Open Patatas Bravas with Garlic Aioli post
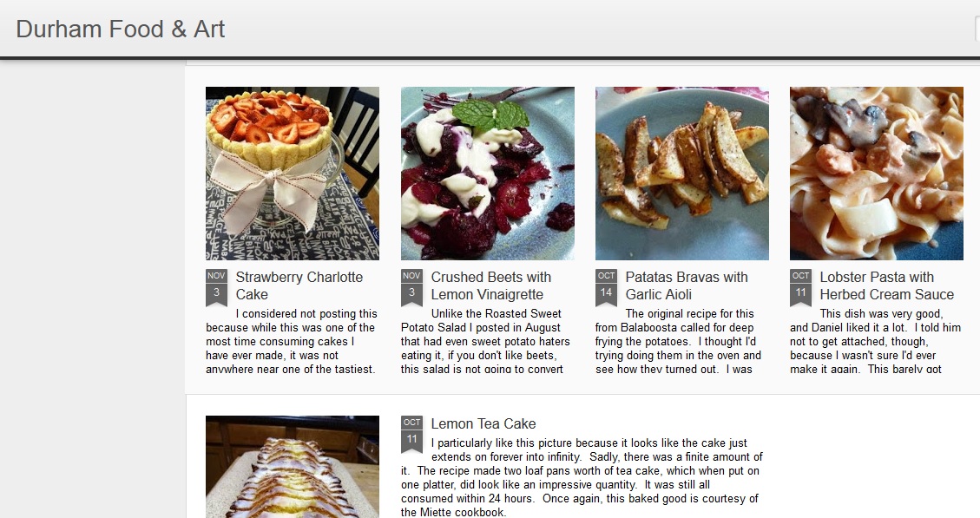 tap(687, 285)
